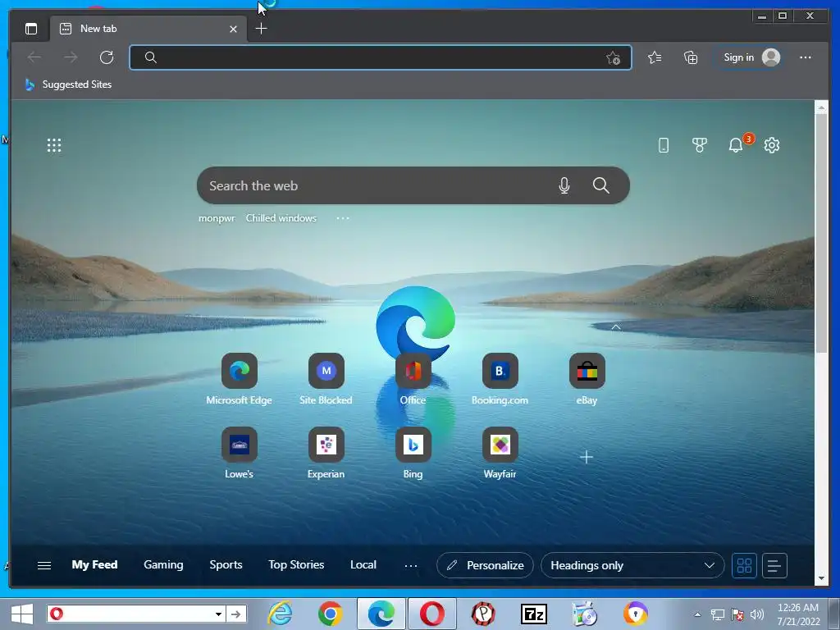
Task: Open the tab actions menu icon
Action: pos(31,29)
